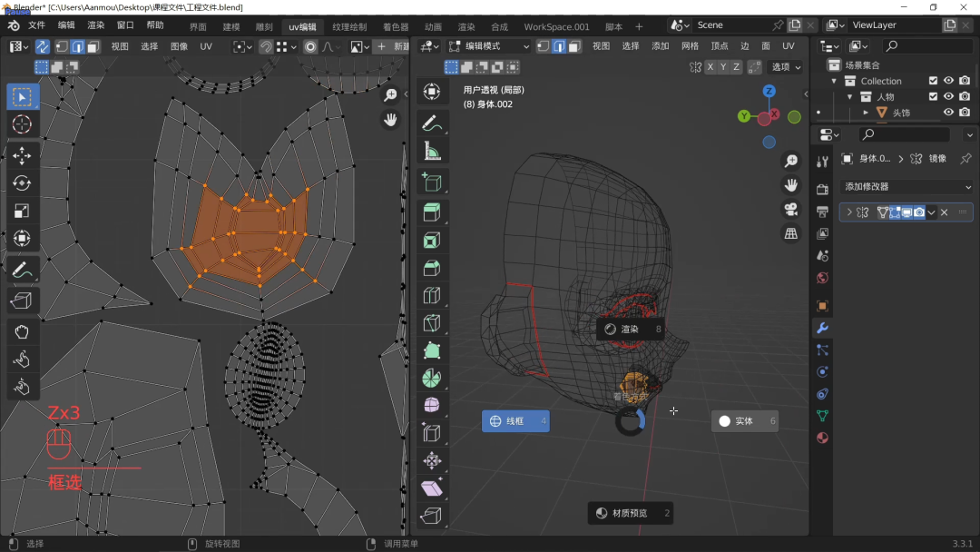Open the 编辑 menu

point(66,25)
